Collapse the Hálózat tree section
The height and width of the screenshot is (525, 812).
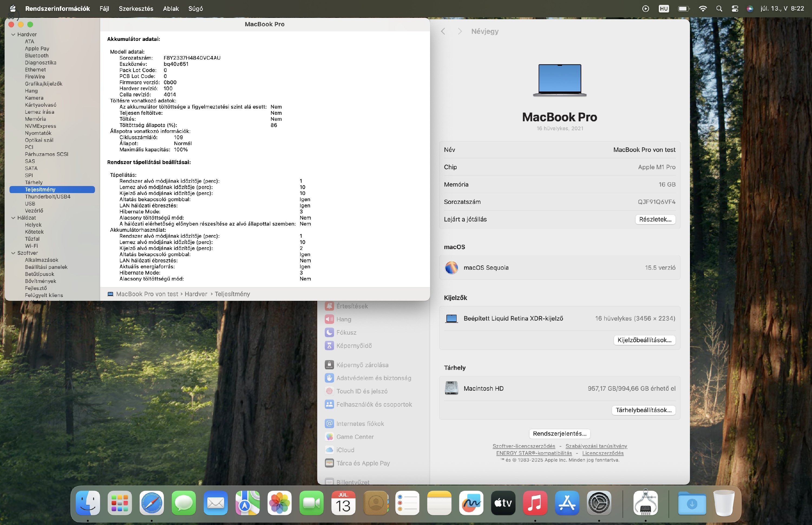[x=13, y=218]
